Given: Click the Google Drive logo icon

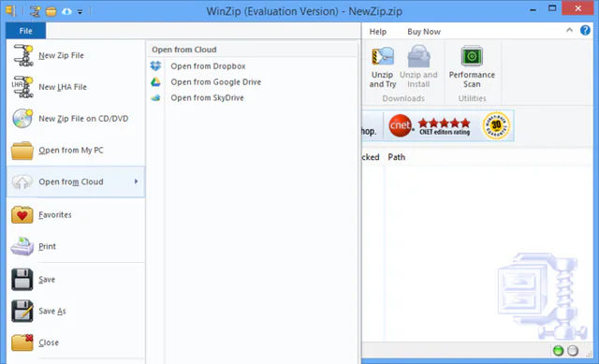Looking at the screenshot, I should point(155,81).
